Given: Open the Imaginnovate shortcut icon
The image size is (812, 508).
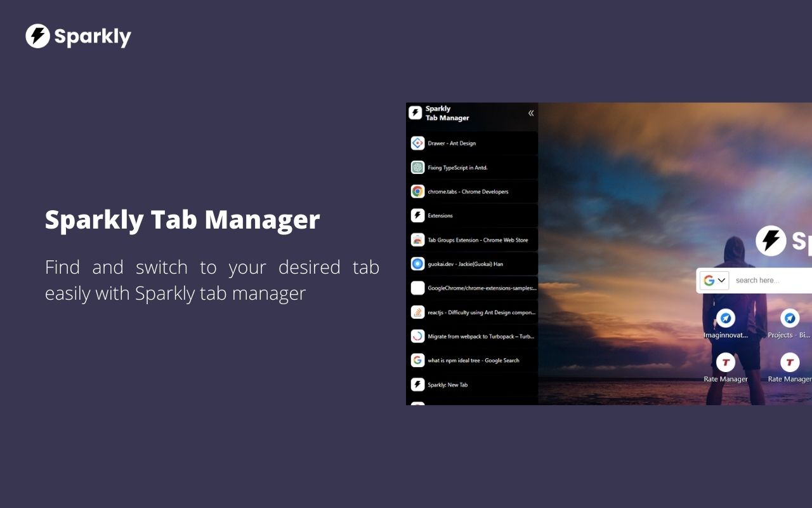Looking at the screenshot, I should (x=726, y=319).
